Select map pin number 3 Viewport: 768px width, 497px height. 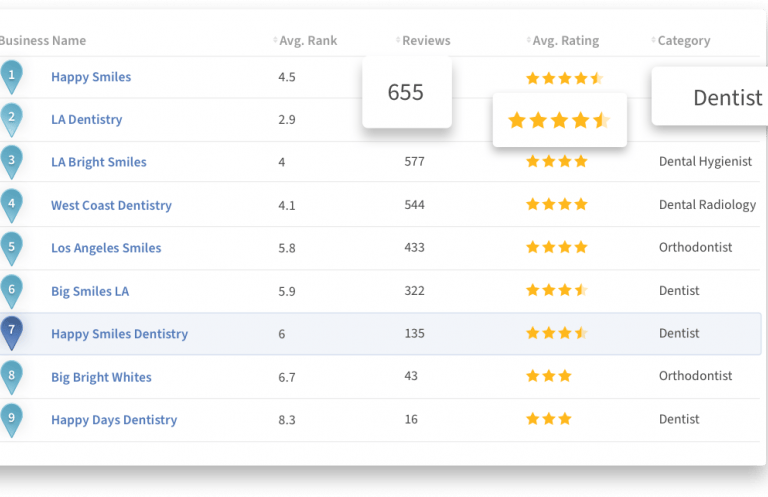11,162
